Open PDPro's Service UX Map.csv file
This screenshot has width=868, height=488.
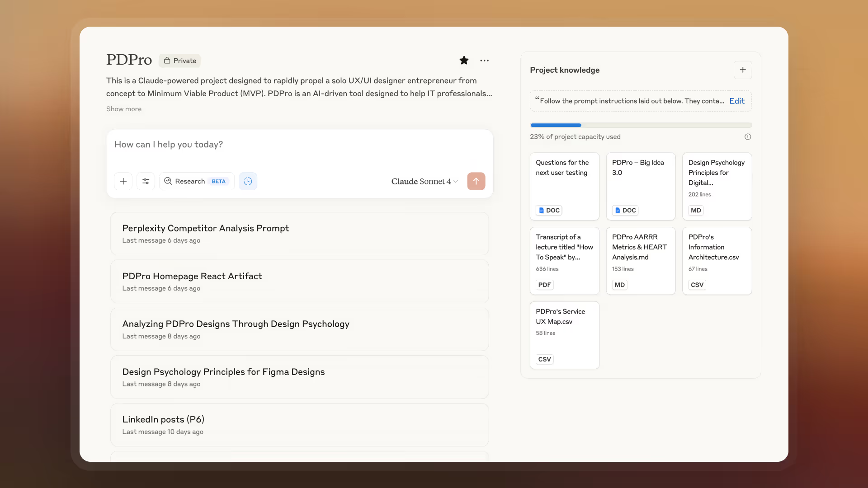pyautogui.click(x=564, y=335)
